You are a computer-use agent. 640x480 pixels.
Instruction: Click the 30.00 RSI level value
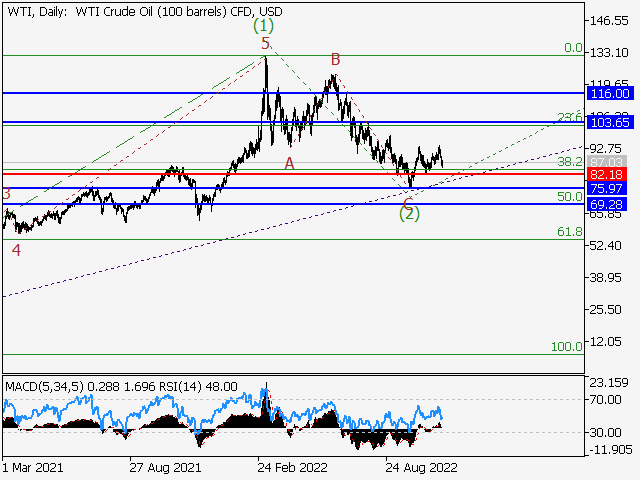(606, 432)
